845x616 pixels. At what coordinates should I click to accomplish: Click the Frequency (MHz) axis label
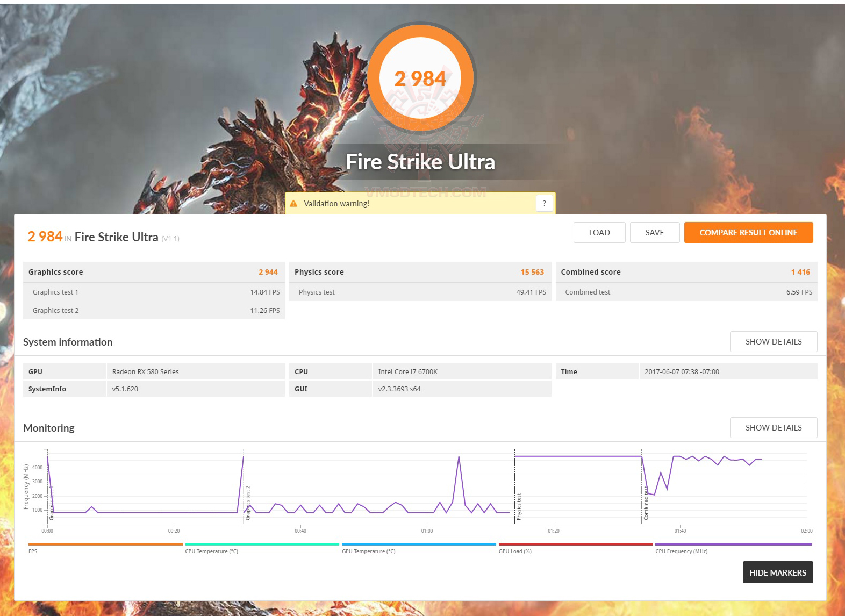pos(26,487)
